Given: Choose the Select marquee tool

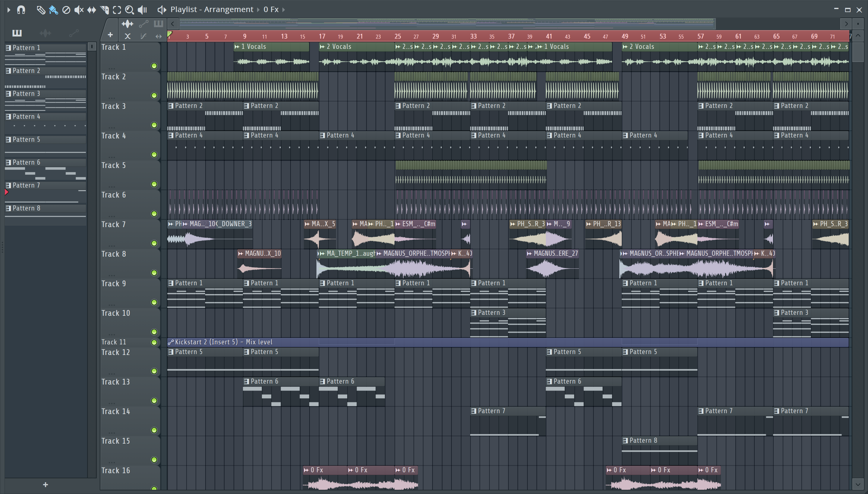Looking at the screenshot, I should [117, 10].
